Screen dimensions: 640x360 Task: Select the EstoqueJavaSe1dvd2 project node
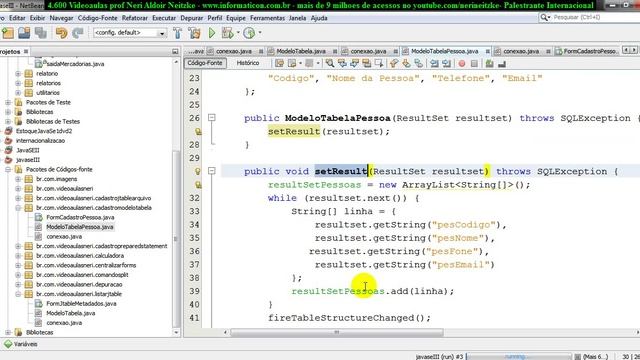coord(44,131)
